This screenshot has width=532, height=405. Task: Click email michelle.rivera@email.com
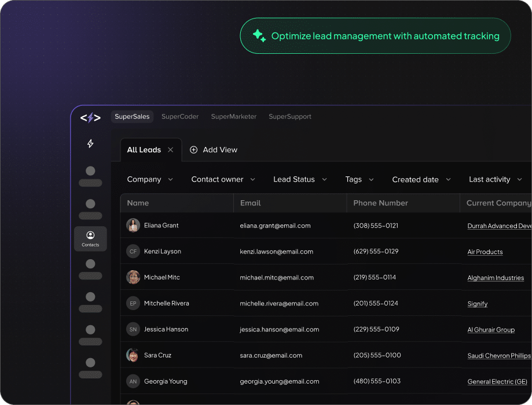(279, 303)
